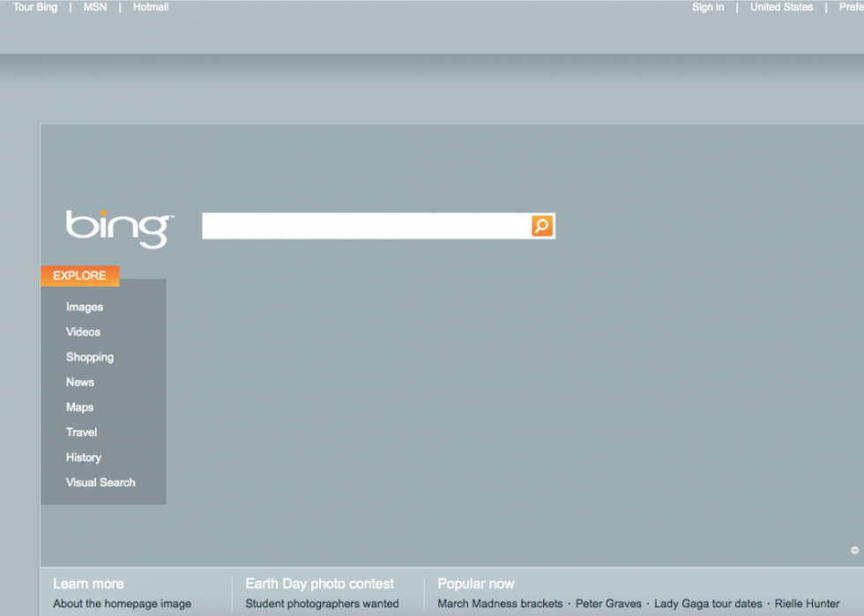The width and height of the screenshot is (864, 616).
Task: Click the copyright info icon on homepage image
Action: click(x=854, y=550)
